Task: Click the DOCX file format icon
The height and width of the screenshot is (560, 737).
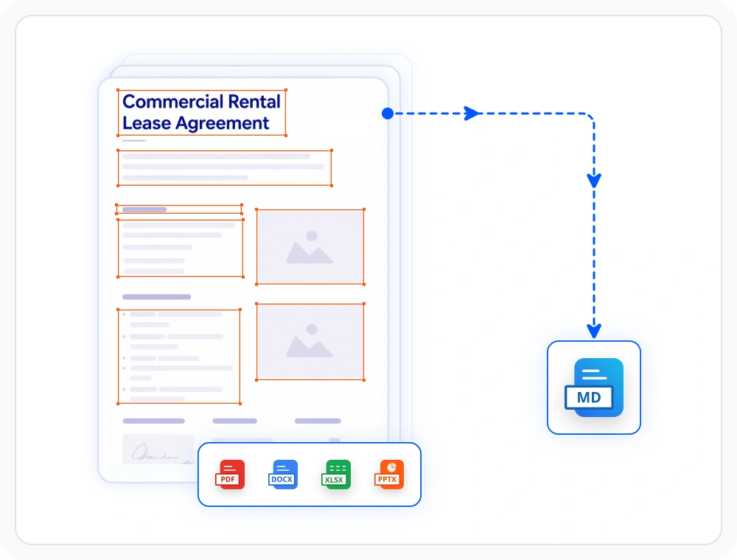Action: (x=282, y=475)
